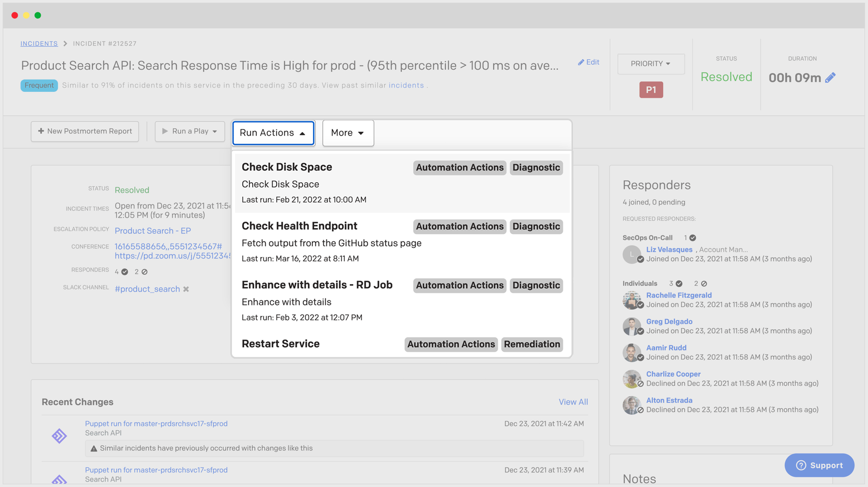Open the More dropdown

pyautogui.click(x=348, y=132)
